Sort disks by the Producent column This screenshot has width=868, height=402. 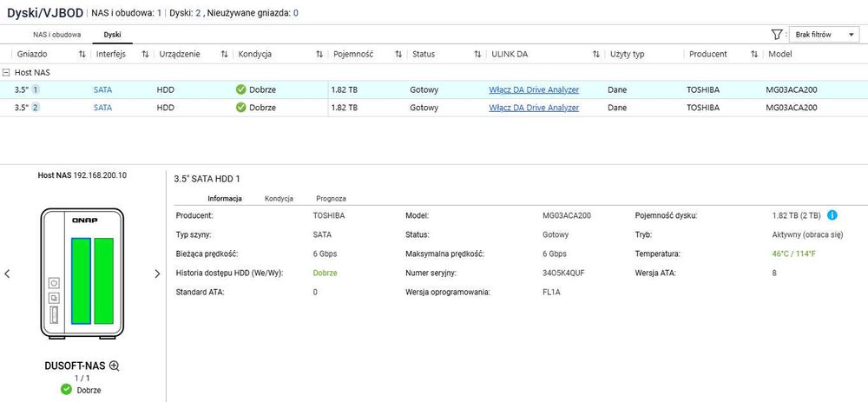click(x=753, y=54)
